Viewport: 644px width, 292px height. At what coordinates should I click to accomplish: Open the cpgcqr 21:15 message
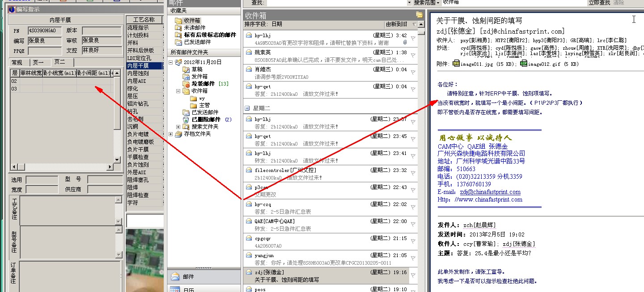point(331,242)
